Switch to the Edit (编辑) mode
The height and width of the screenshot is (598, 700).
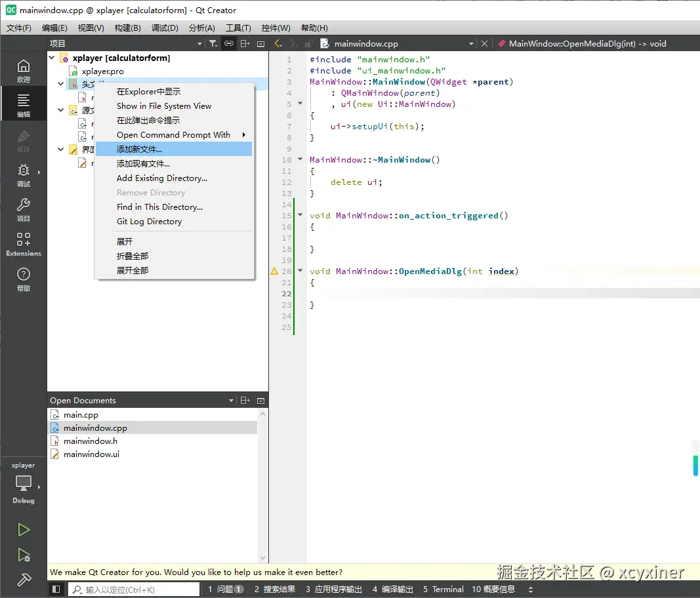24,105
